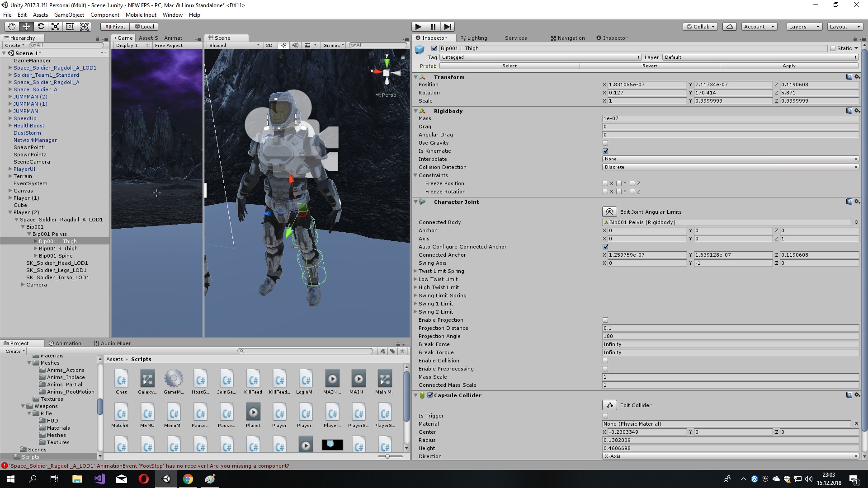
Task: Open Visual Studio from taskbar
Action: 99,479
